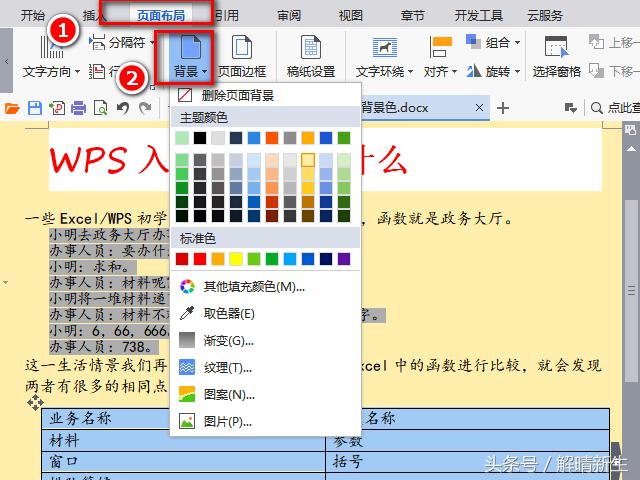Viewport: 640px width, 480px height.
Task: Open 其他填充颜色(M) more fill colors
Action: tap(265, 287)
